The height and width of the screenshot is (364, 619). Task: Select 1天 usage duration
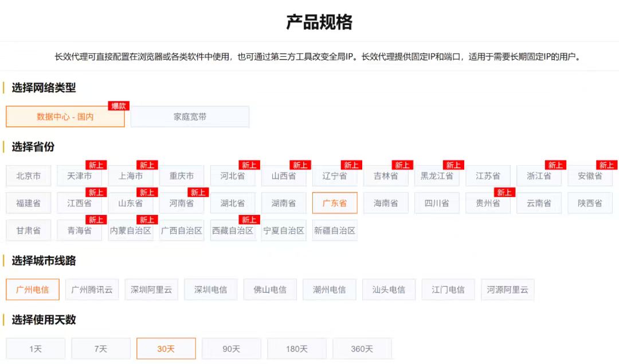35,348
